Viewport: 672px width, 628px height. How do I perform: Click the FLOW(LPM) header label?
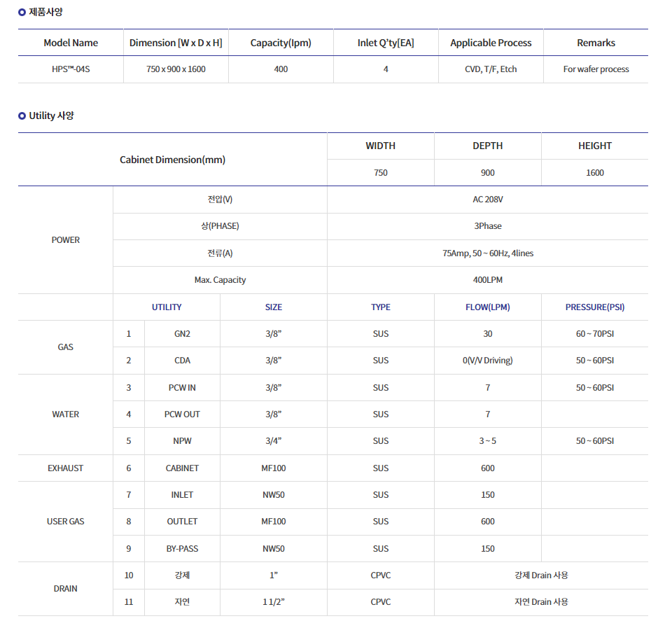pyautogui.click(x=488, y=307)
